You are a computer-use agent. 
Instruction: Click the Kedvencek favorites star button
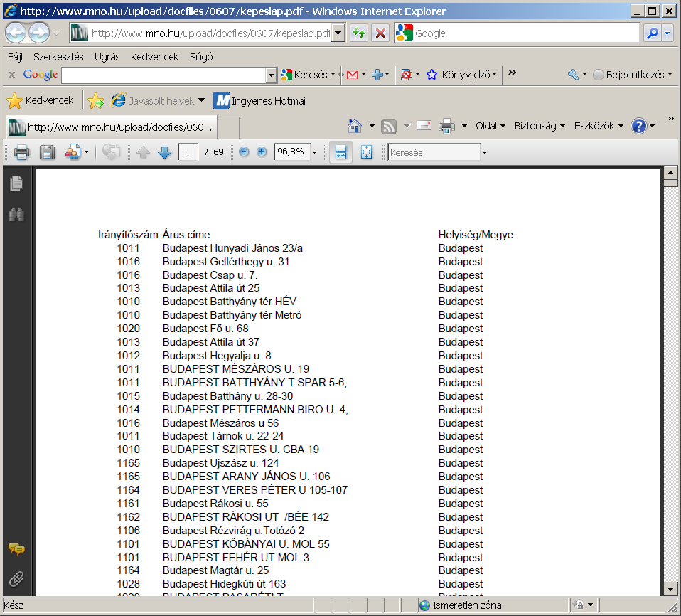[x=40, y=100]
